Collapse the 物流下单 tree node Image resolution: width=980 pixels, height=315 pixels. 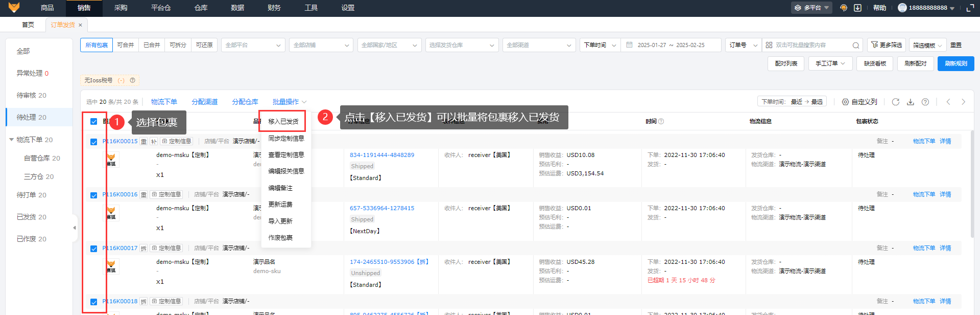tap(11, 140)
